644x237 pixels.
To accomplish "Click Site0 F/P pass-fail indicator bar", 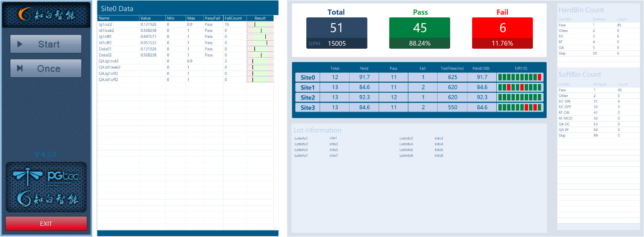I will [x=520, y=77].
